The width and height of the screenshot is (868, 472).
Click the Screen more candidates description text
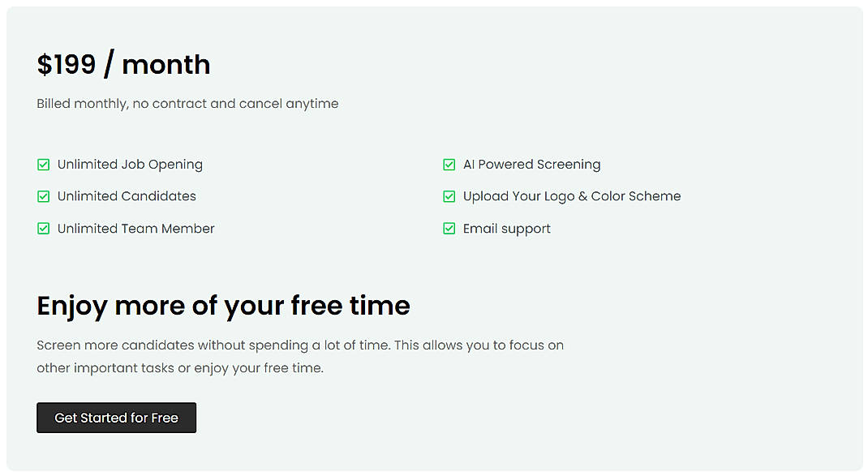(300, 356)
